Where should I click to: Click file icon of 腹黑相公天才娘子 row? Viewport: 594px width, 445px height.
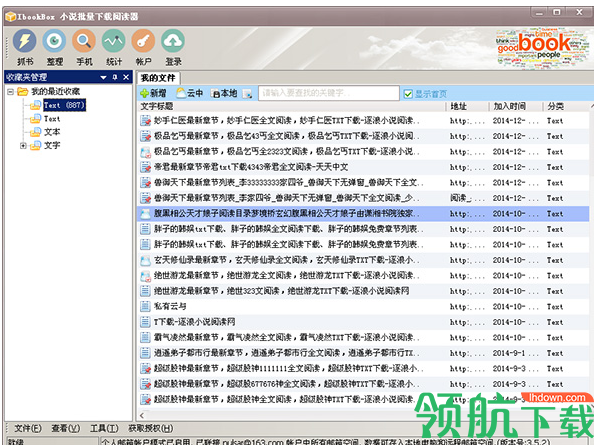tap(145, 214)
